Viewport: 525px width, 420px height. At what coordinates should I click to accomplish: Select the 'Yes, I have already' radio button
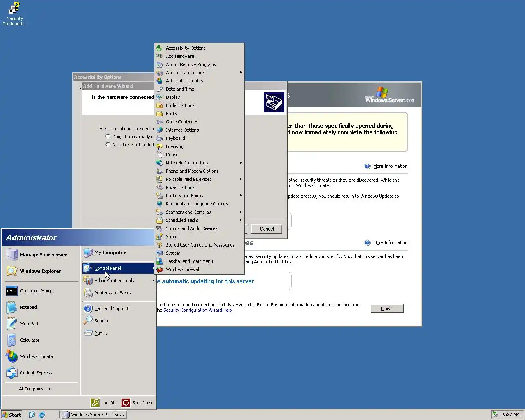point(108,137)
